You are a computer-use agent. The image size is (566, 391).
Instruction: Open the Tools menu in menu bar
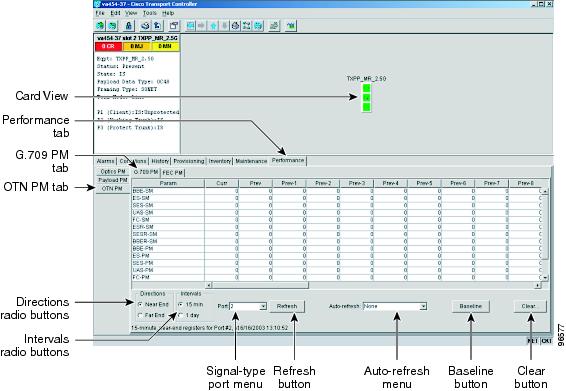149,13
